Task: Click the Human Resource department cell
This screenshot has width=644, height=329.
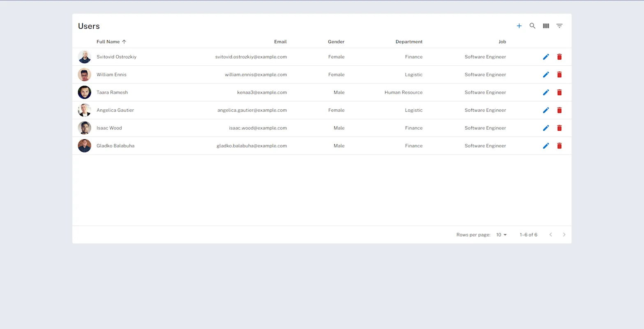Action: click(x=404, y=93)
